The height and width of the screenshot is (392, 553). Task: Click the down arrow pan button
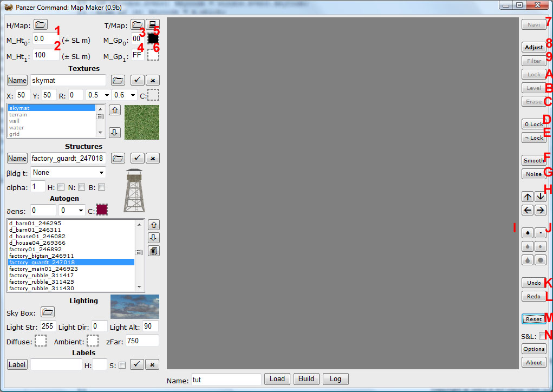point(541,197)
